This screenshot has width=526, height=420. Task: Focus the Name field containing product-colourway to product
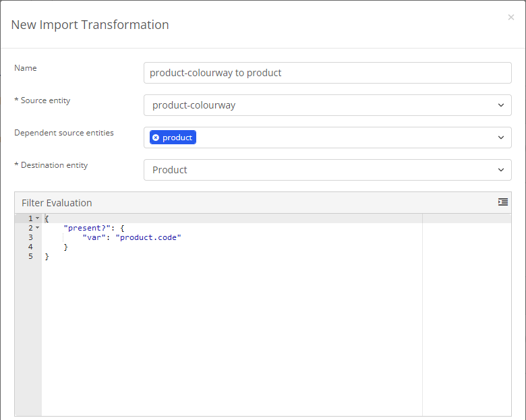pyautogui.click(x=328, y=73)
